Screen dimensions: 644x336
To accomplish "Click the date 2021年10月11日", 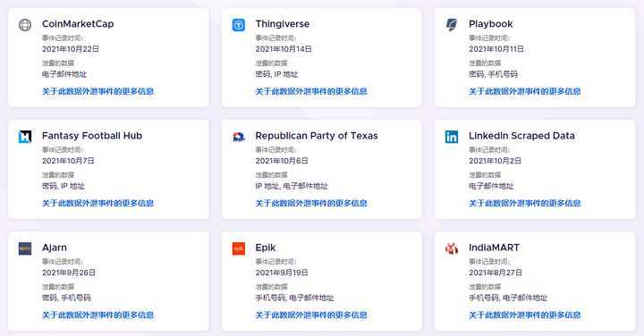I will [496, 49].
